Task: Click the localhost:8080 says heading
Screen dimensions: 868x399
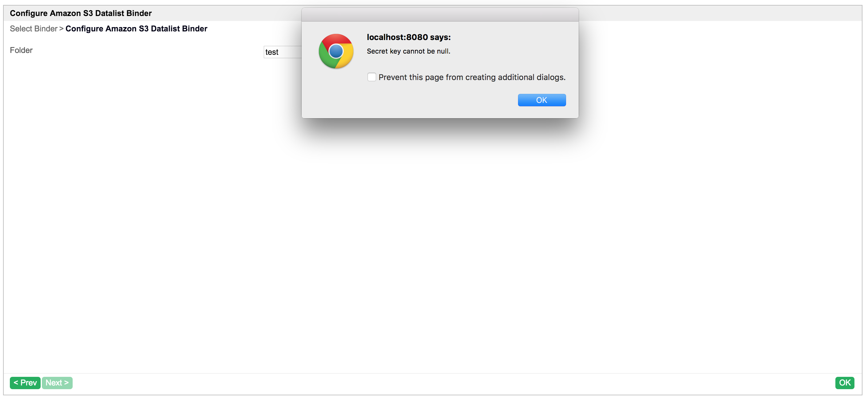Action: (408, 37)
